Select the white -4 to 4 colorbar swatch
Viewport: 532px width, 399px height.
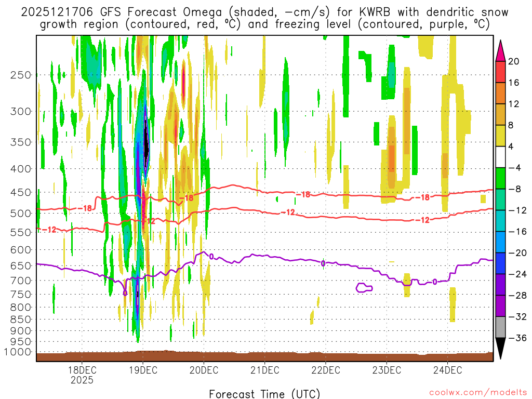pos(500,157)
